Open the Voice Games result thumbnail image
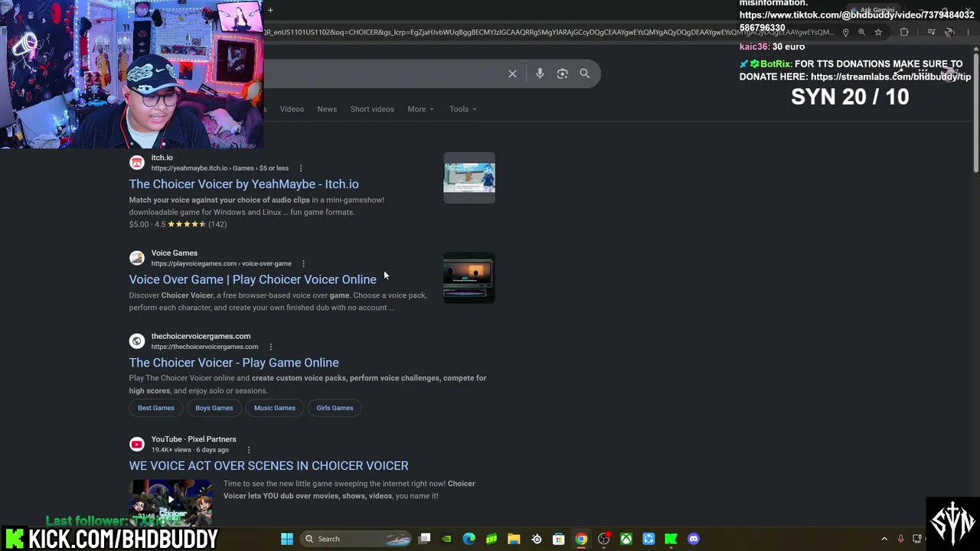980x551 pixels. tap(469, 278)
